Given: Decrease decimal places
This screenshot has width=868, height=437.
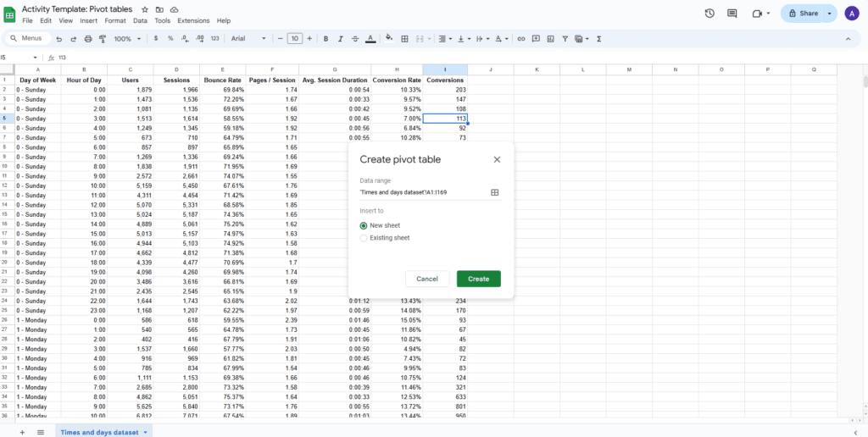Looking at the screenshot, I should click(185, 39).
